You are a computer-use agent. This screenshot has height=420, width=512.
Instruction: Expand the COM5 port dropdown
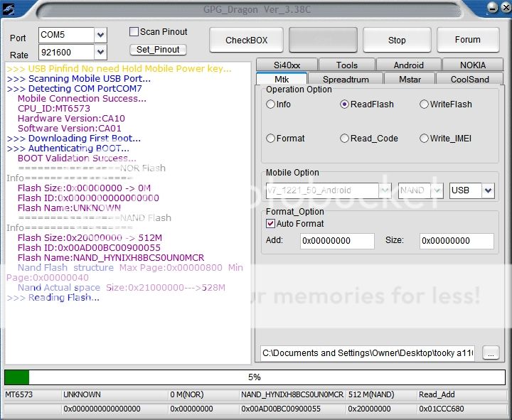[x=100, y=35]
